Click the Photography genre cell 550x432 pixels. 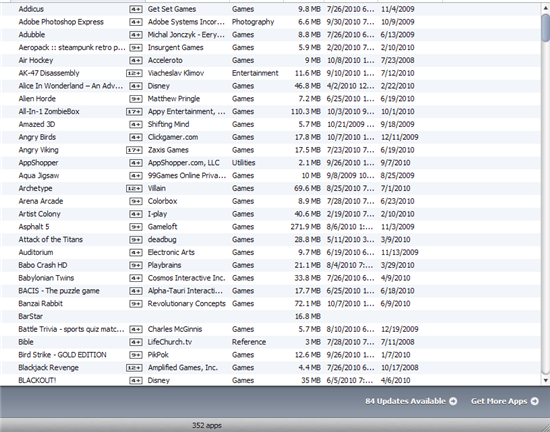tap(253, 22)
